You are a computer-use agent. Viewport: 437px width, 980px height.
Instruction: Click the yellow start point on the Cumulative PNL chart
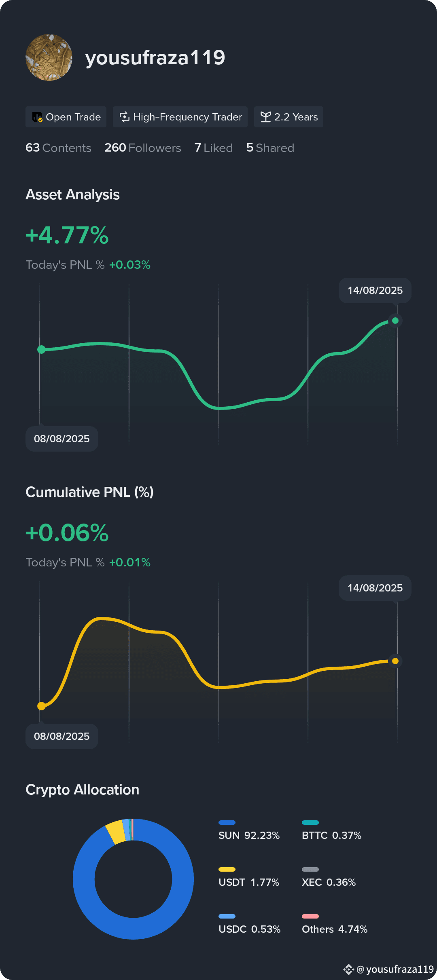tap(41, 706)
